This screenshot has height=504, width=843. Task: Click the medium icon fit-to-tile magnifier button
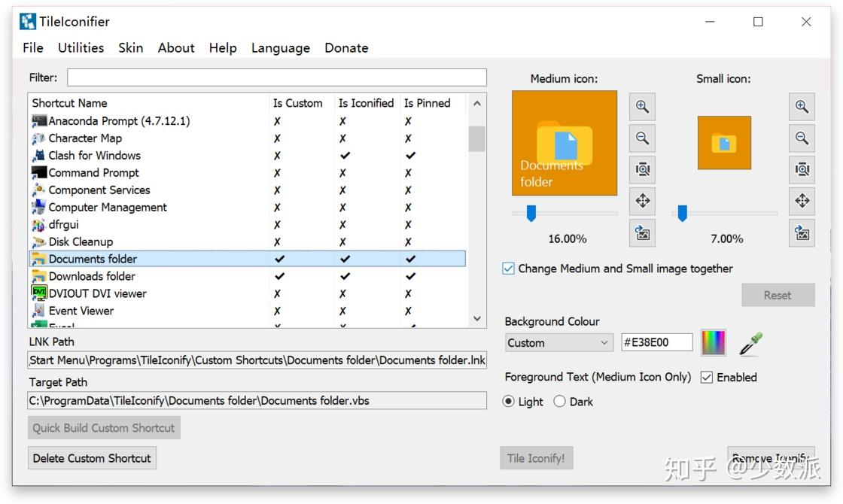[642, 169]
